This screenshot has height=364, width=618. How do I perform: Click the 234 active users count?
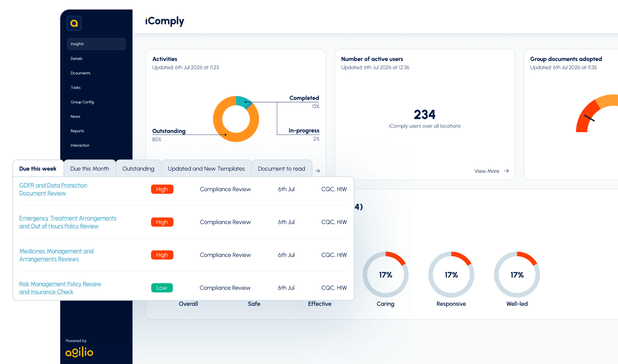tap(425, 115)
